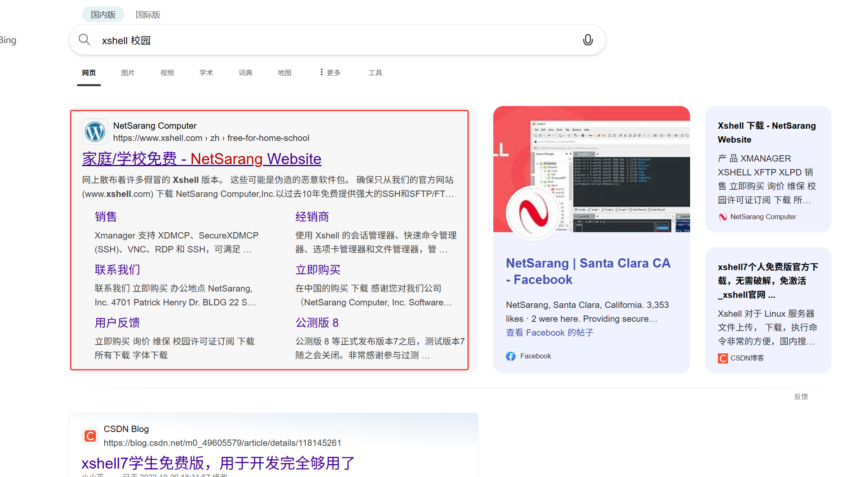Click the magnifying glass search icon
868x477 pixels.
point(85,40)
